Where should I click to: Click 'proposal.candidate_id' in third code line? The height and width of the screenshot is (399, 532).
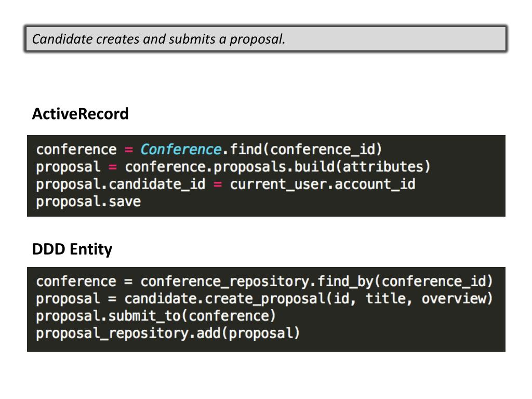tap(121, 184)
